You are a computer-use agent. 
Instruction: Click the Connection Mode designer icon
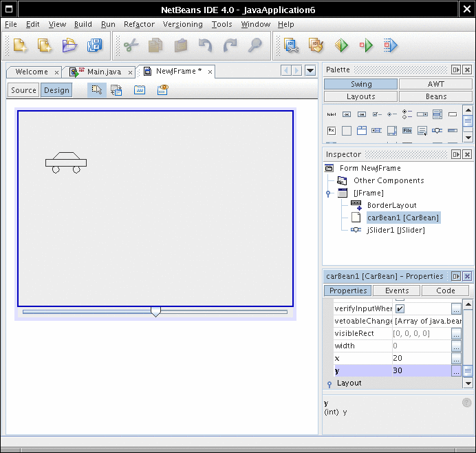tap(116, 90)
